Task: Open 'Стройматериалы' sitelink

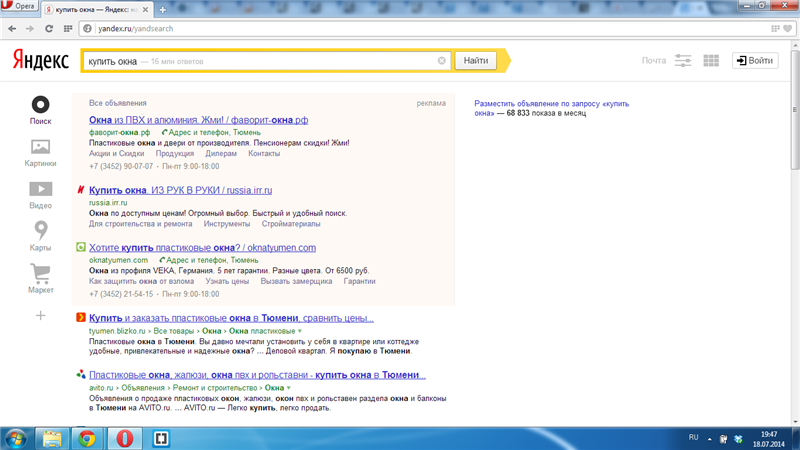Action: coord(291,224)
